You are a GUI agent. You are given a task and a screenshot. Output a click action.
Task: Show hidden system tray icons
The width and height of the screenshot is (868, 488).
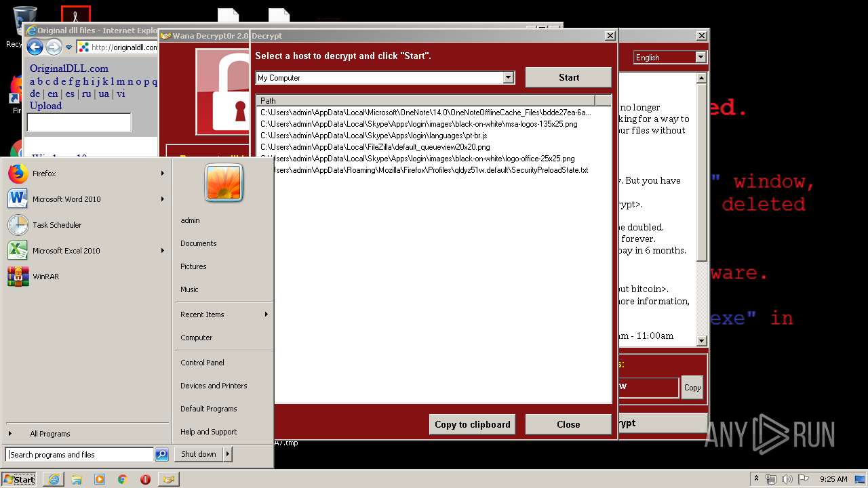coord(756,479)
